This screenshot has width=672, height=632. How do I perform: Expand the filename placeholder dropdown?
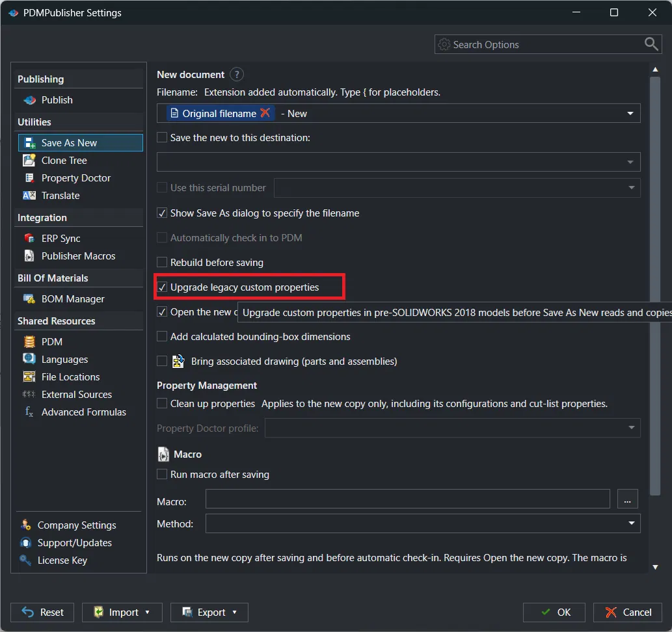pos(630,114)
